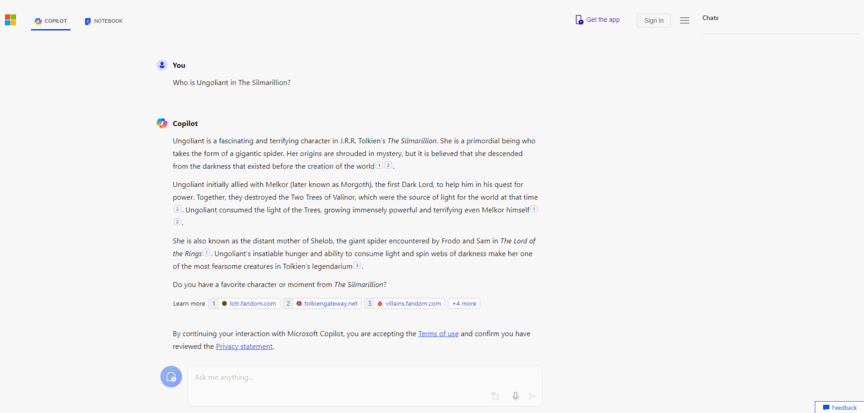864x413 pixels.
Task: Click the Learn more label
Action: coord(189,303)
